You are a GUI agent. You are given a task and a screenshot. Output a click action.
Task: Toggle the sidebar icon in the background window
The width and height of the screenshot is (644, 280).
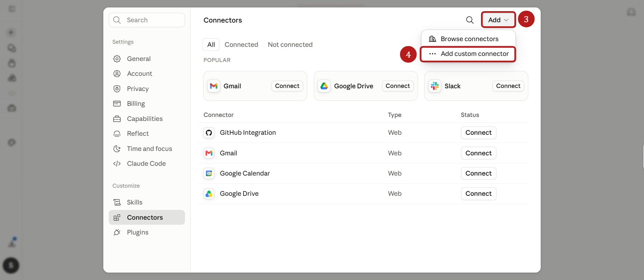pos(12,9)
